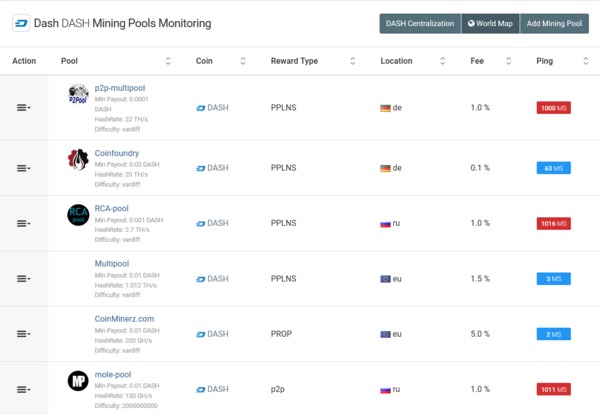Image resolution: width=600 pixels, height=415 pixels.
Task: Open action menu for CoinMinerz.com row
Action: (x=23, y=334)
